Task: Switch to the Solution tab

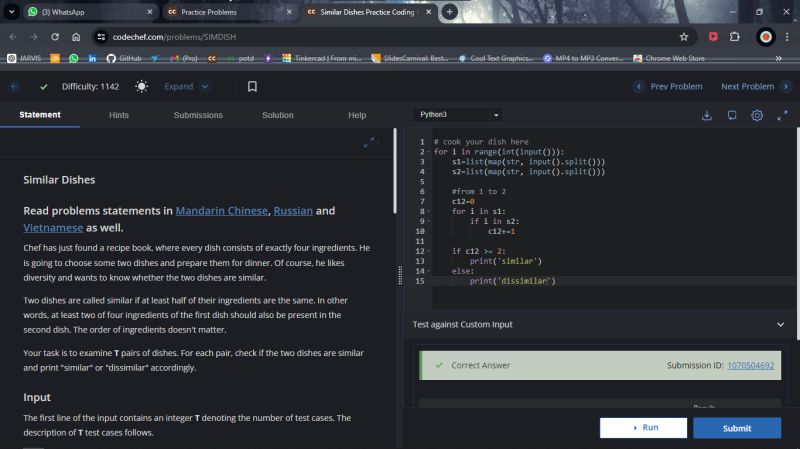Action: [278, 115]
